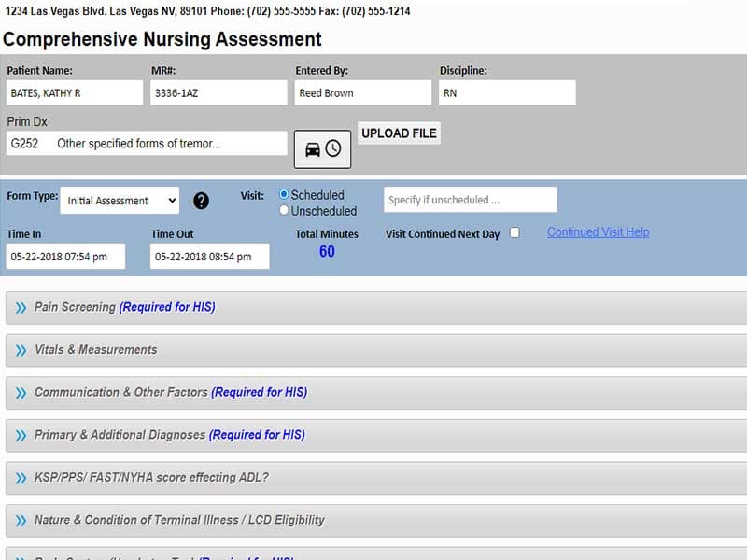This screenshot has height=560, width=747.
Task: Click the Specify if unscheduled text field
Action: coord(470,200)
